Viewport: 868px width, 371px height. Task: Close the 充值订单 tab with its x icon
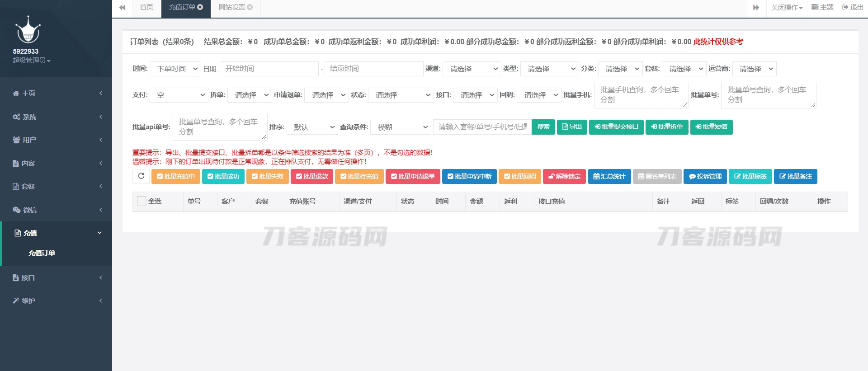coord(200,7)
